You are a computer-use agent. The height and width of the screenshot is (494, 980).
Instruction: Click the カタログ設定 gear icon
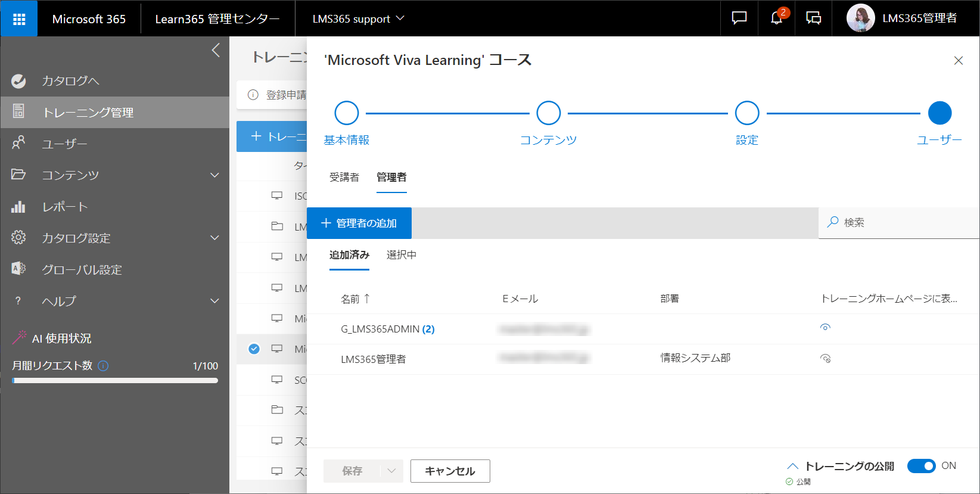(x=18, y=238)
